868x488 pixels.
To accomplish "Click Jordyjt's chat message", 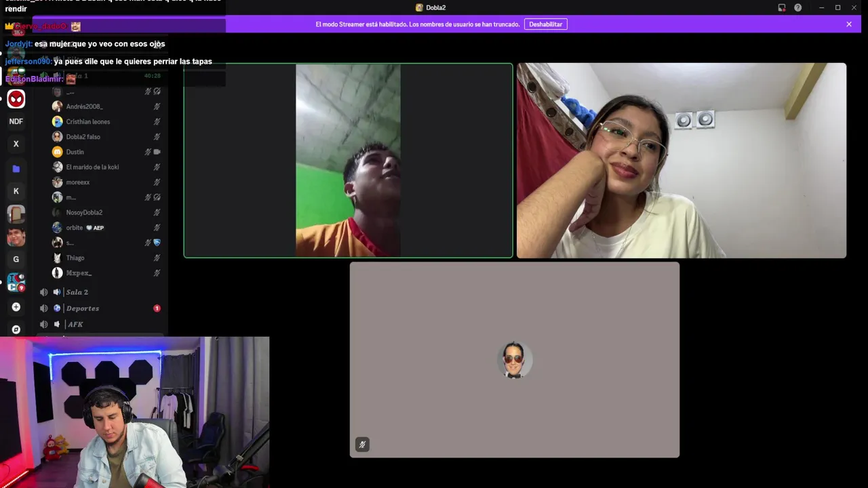I will (x=85, y=43).
